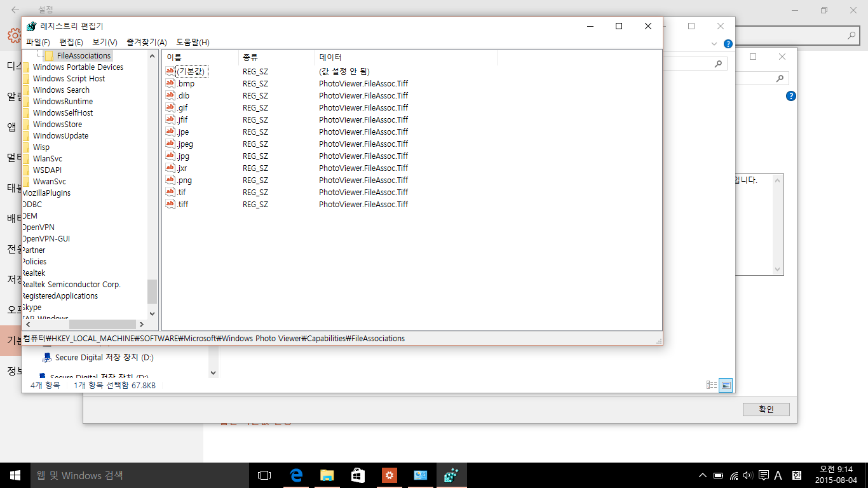This screenshot has height=488, width=868.
Task: Switch to large icons view in Explorer
Action: [x=726, y=385]
